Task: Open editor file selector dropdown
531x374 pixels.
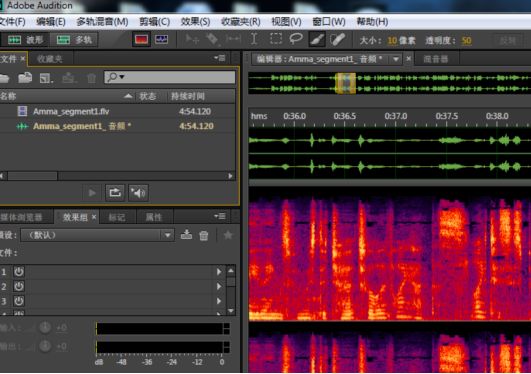Action: pos(396,60)
